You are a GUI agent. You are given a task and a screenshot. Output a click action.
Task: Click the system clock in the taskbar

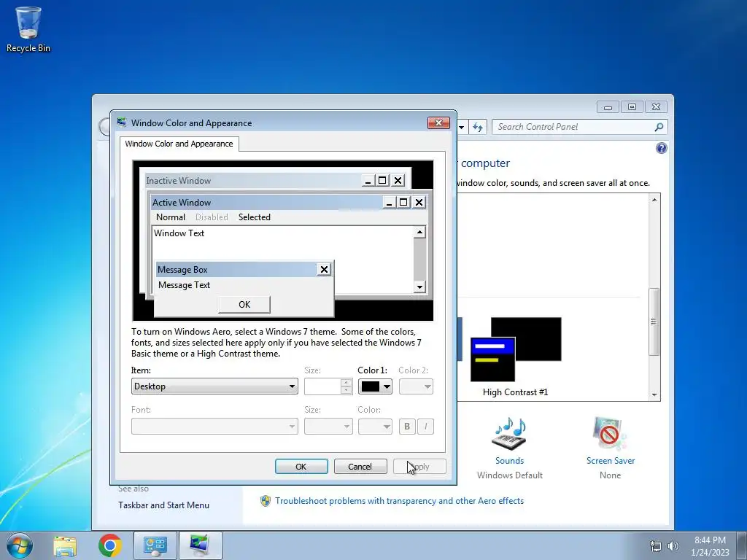click(710, 546)
